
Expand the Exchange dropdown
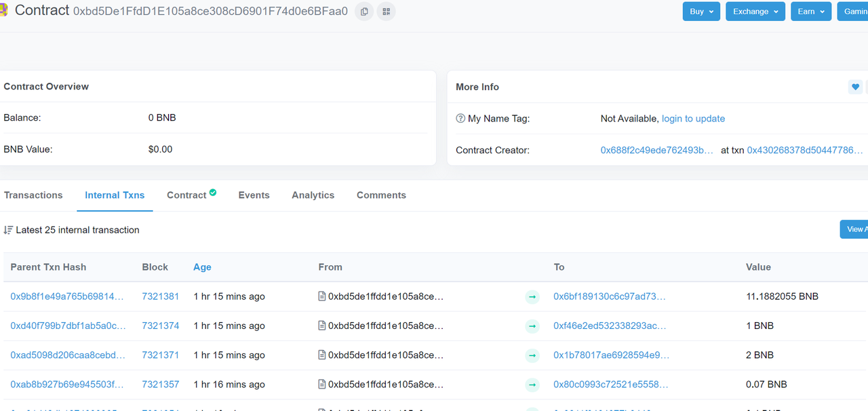[x=755, y=12]
